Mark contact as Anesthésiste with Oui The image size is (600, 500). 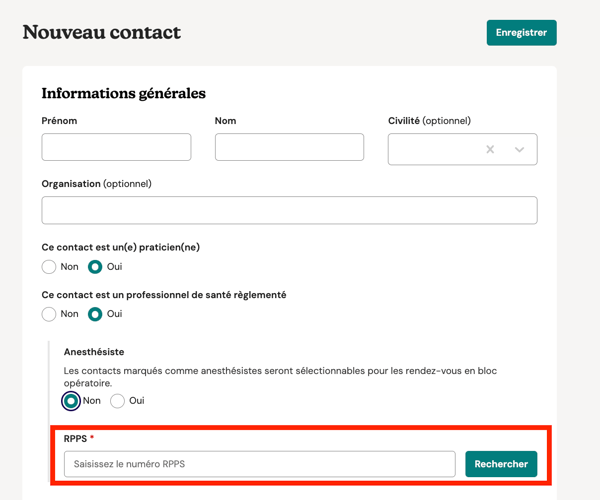pyautogui.click(x=118, y=401)
